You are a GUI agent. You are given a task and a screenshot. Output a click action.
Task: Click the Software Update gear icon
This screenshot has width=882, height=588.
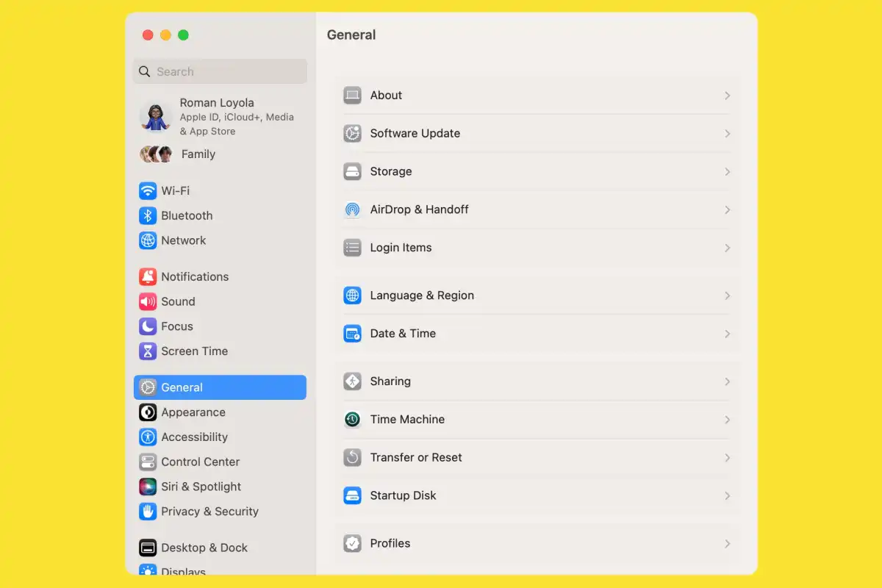(353, 134)
